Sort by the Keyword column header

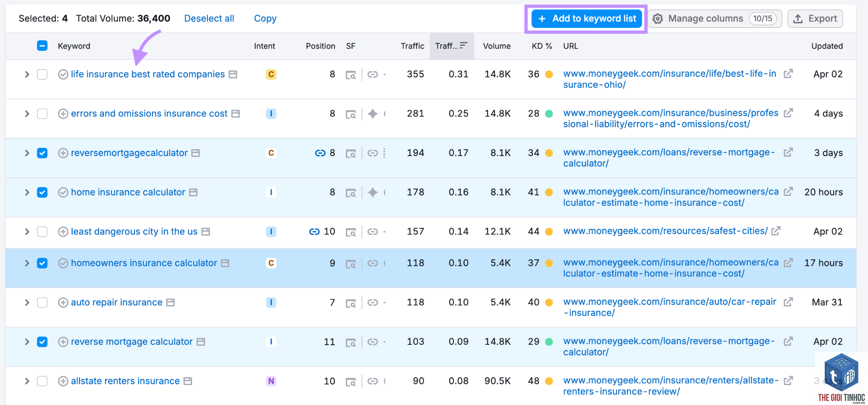coord(74,46)
